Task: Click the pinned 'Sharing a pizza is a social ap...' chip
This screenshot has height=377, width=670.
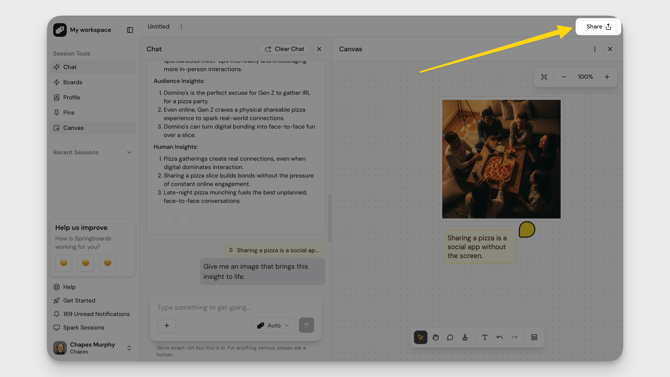Action: click(274, 250)
